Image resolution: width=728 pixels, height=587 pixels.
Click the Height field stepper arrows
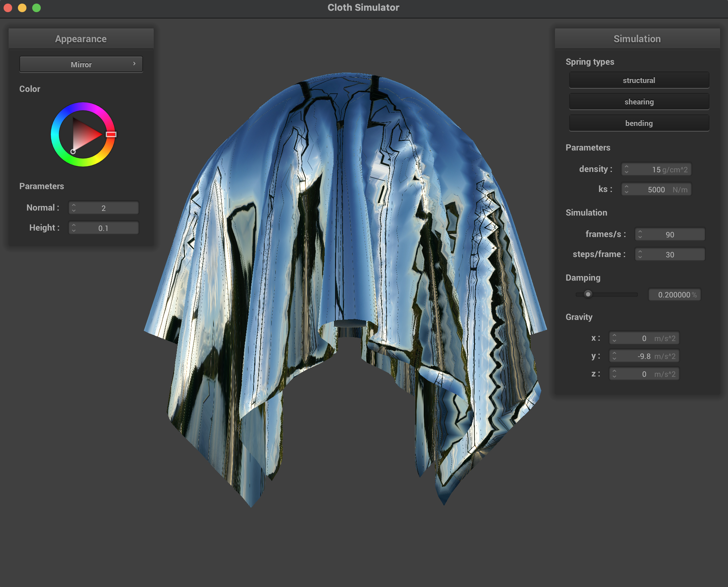(x=74, y=228)
